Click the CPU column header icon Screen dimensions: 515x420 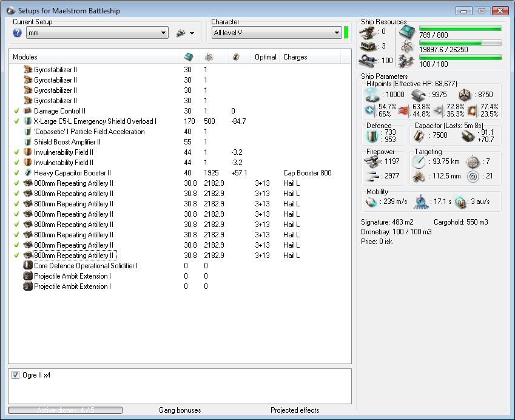(x=189, y=57)
